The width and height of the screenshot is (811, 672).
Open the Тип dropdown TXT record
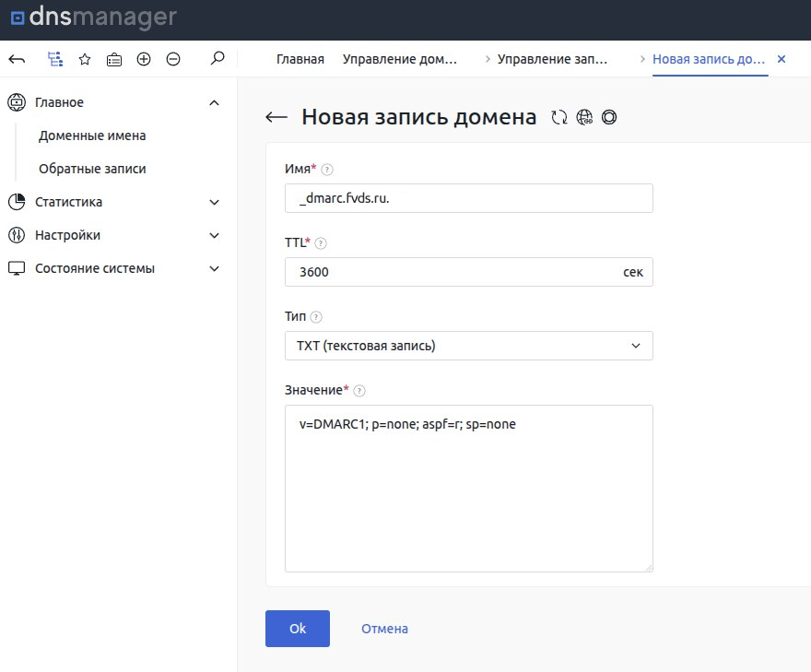[x=468, y=346]
